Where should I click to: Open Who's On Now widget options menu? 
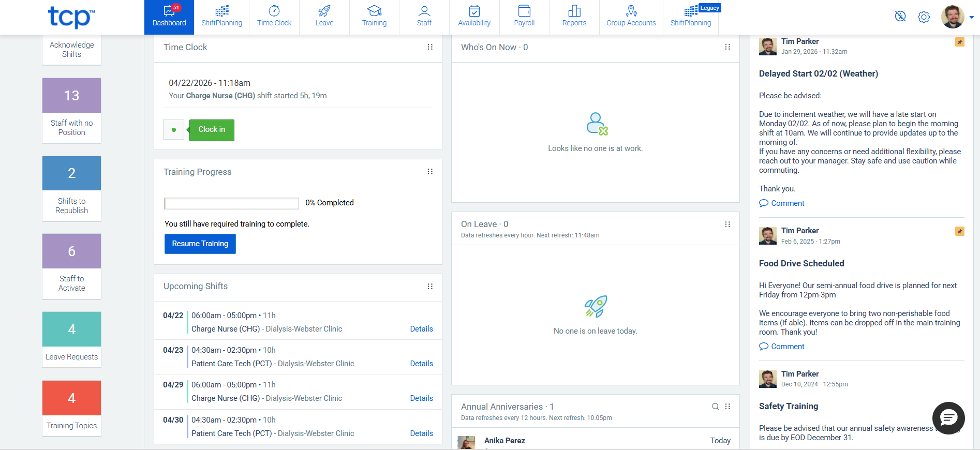(x=727, y=47)
